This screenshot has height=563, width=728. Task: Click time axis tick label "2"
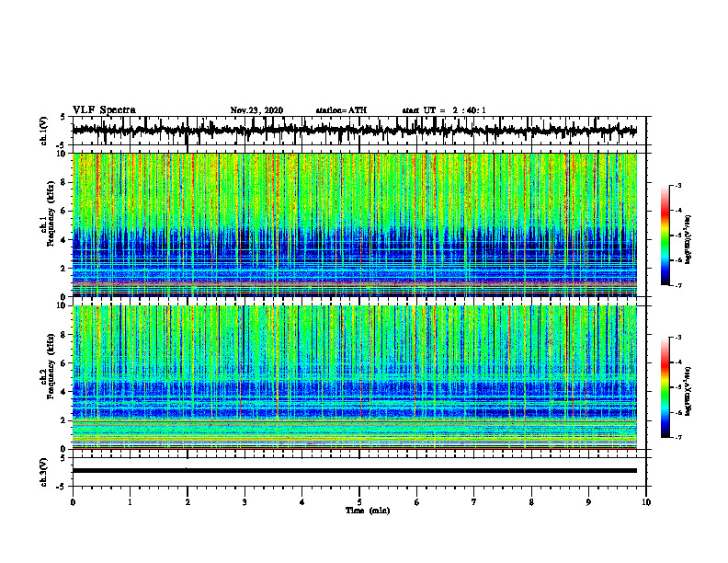[x=188, y=502]
